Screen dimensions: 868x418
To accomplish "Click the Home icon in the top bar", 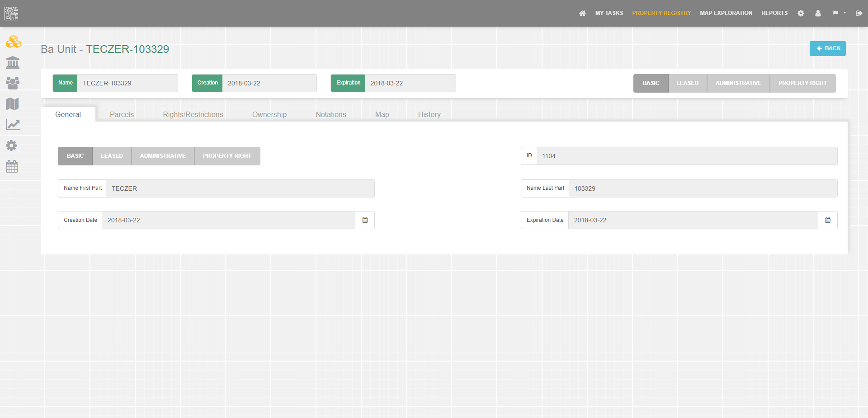I will pos(582,13).
